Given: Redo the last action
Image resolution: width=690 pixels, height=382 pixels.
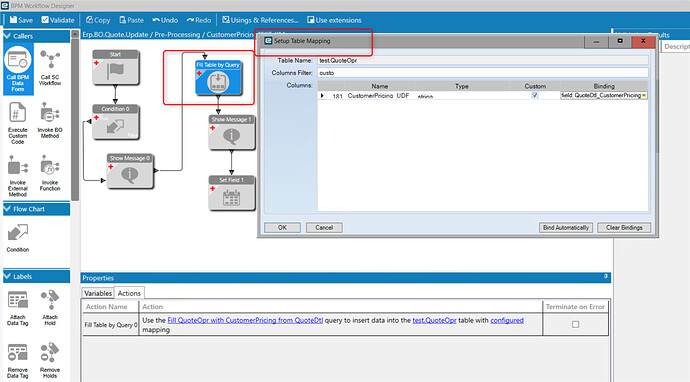Looking at the screenshot, I should click(x=198, y=20).
